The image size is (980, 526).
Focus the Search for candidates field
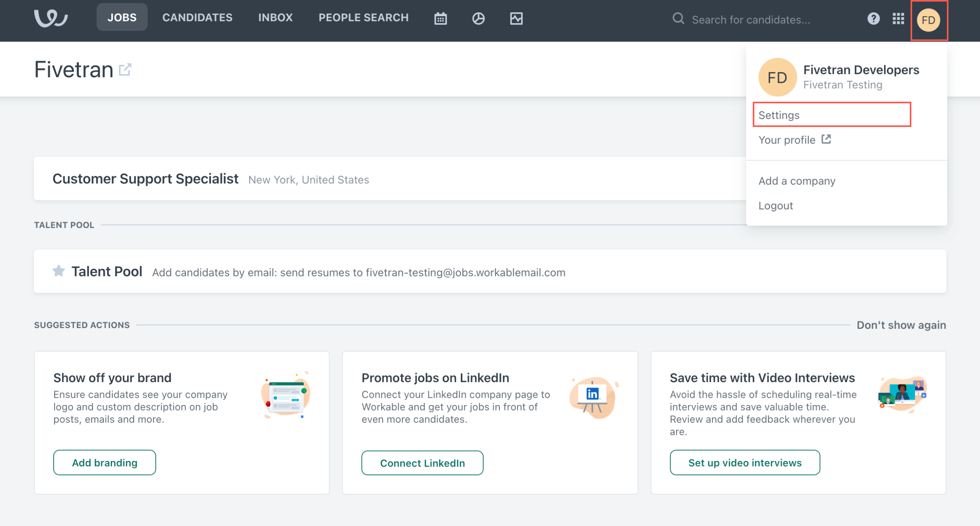pos(750,19)
